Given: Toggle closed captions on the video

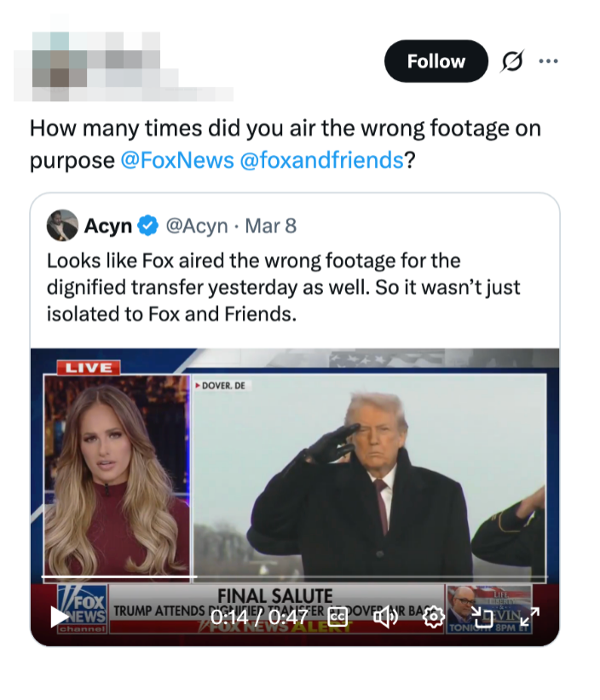Looking at the screenshot, I should click(x=337, y=616).
